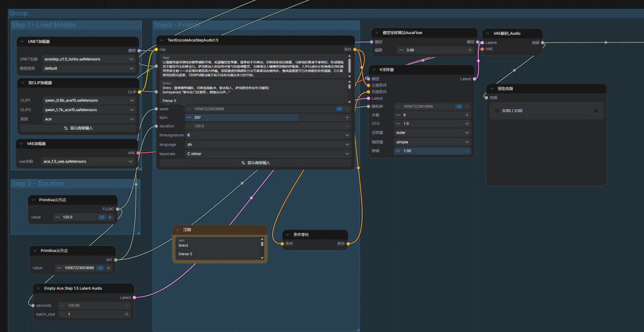Click the Latent output port of Empty Ace Step node
644x332 pixels.
134,297
